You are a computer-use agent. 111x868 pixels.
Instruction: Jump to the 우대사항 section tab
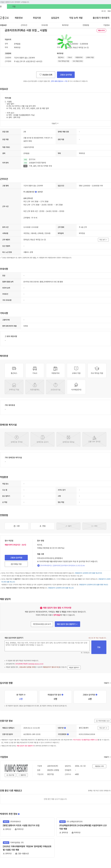coord(44,25)
